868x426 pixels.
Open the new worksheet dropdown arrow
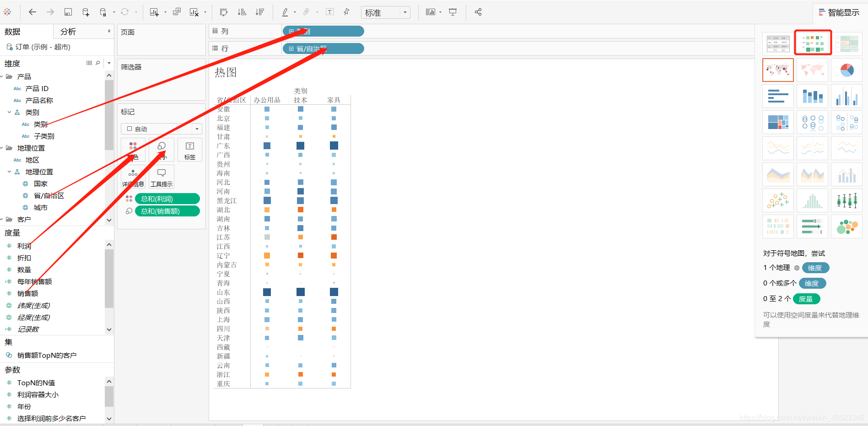click(x=165, y=12)
